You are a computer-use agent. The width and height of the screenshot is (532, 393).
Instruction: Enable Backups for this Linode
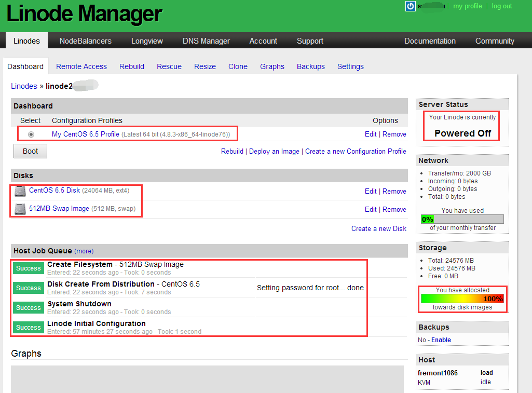(441, 340)
